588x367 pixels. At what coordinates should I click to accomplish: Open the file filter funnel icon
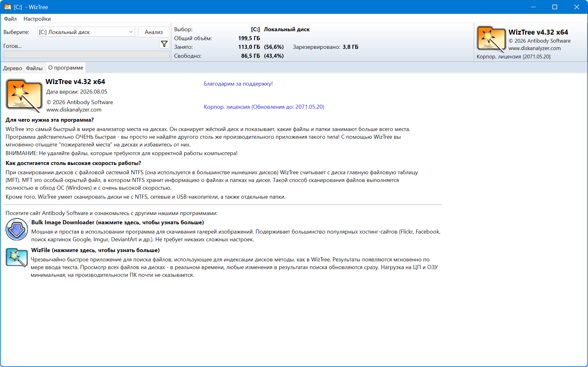[x=164, y=44]
